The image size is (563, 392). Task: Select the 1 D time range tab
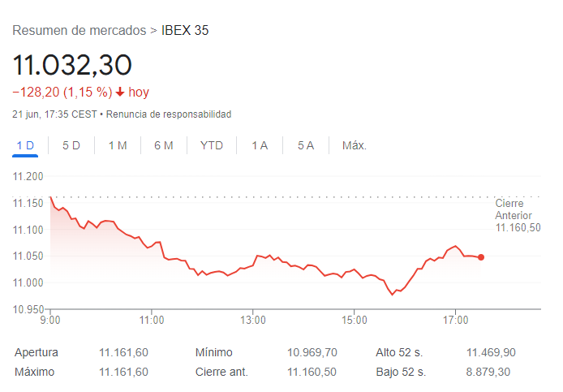click(x=25, y=145)
